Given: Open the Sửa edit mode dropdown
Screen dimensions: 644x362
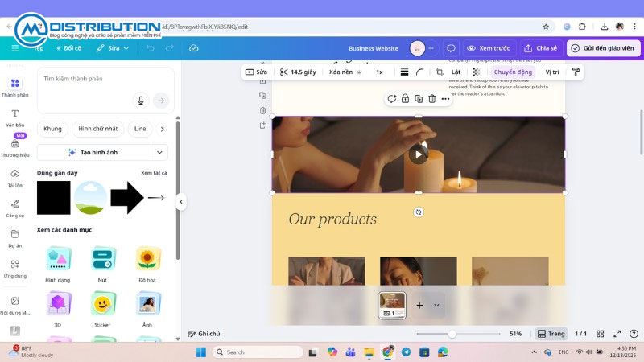Looking at the screenshot, I should point(113,48).
